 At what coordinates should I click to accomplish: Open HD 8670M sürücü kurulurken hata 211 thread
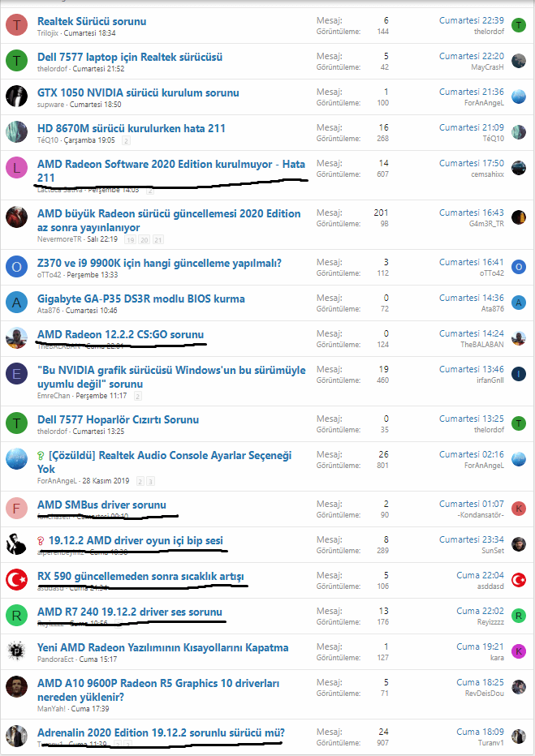(x=132, y=128)
